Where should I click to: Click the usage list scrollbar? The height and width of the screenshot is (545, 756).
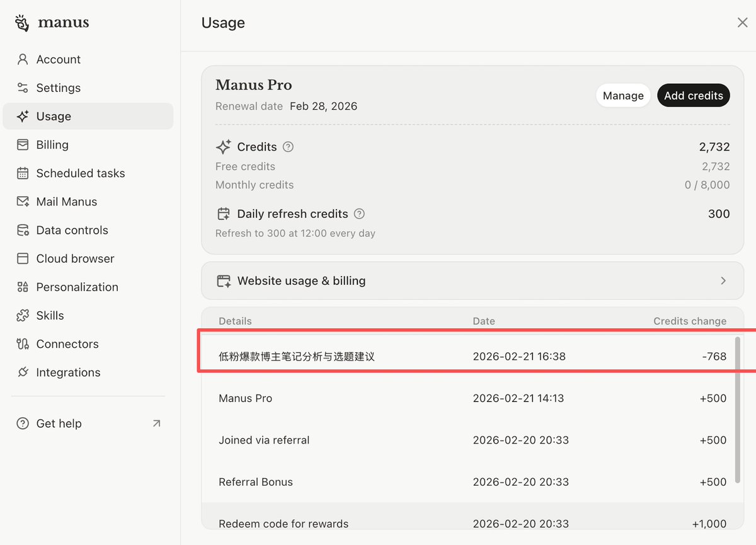pyautogui.click(x=738, y=410)
